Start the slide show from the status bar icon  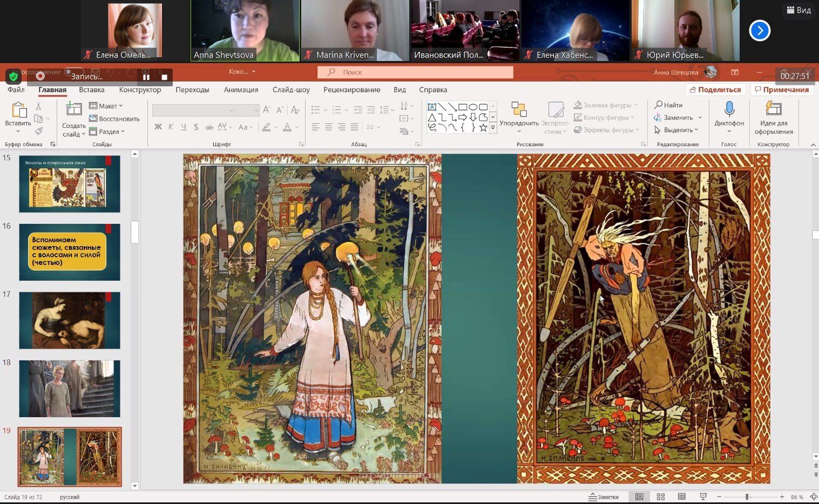pyautogui.click(x=703, y=497)
